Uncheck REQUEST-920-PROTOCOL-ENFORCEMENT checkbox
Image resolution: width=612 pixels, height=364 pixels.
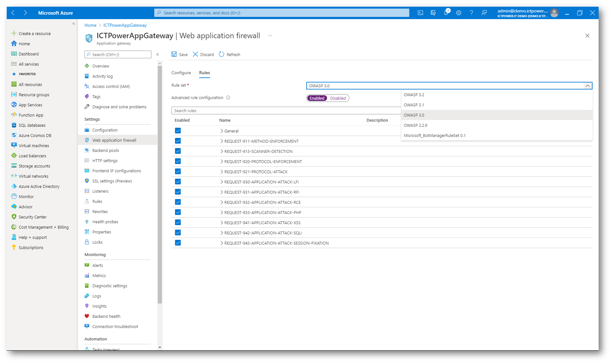click(x=178, y=161)
